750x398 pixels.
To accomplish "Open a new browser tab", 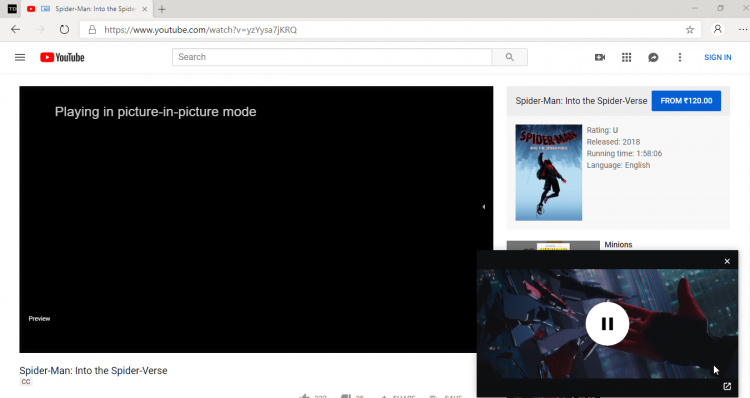I will (x=162, y=9).
